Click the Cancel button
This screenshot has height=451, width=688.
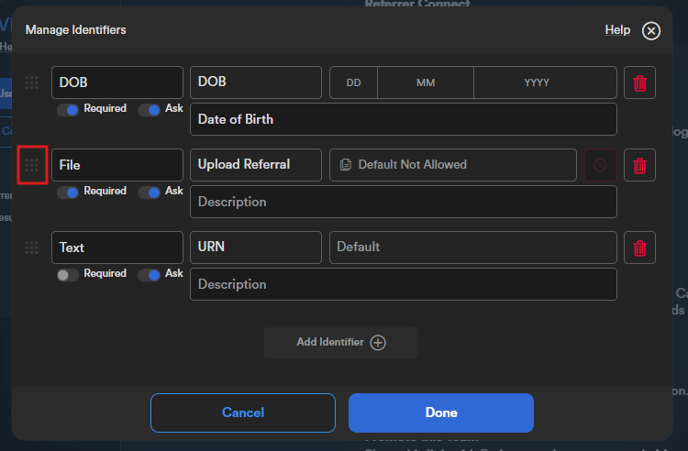pyautogui.click(x=243, y=413)
